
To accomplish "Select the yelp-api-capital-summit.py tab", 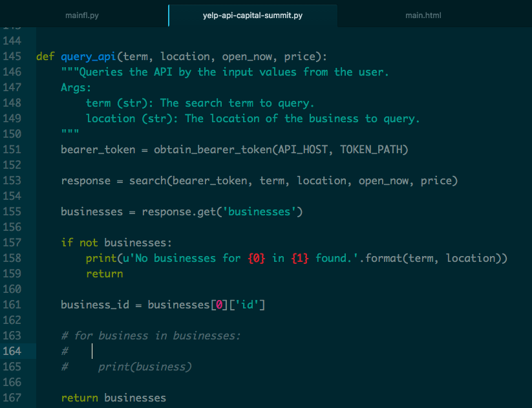I will 252,15.
